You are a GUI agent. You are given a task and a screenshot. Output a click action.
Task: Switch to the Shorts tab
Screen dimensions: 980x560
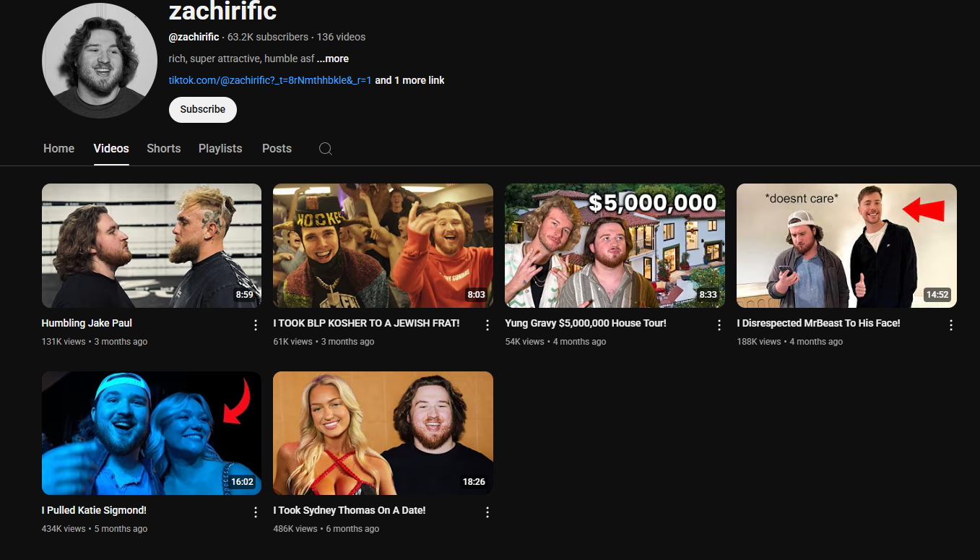coord(163,148)
